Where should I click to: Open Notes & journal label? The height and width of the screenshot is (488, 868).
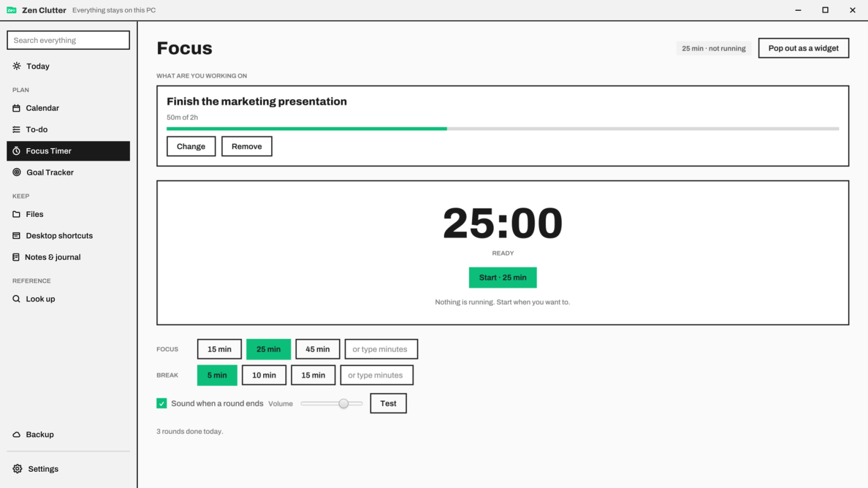tap(53, 257)
